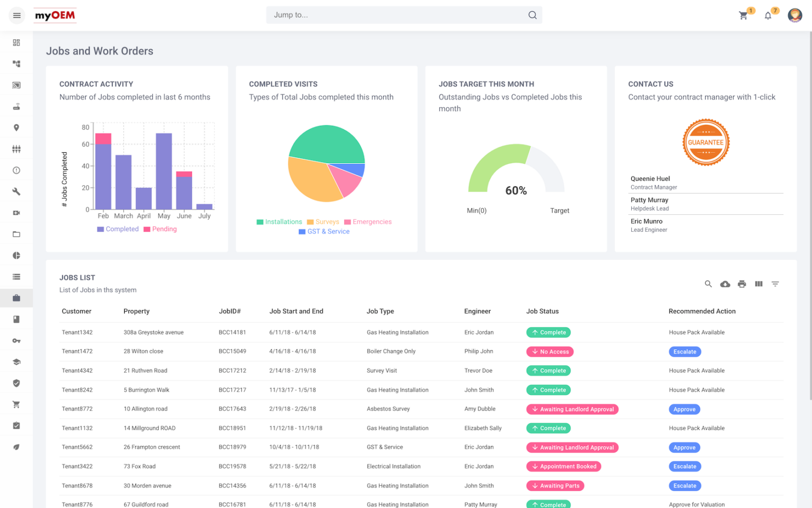Select the location pin icon in sidebar
This screenshot has width=812, height=508.
16,128
